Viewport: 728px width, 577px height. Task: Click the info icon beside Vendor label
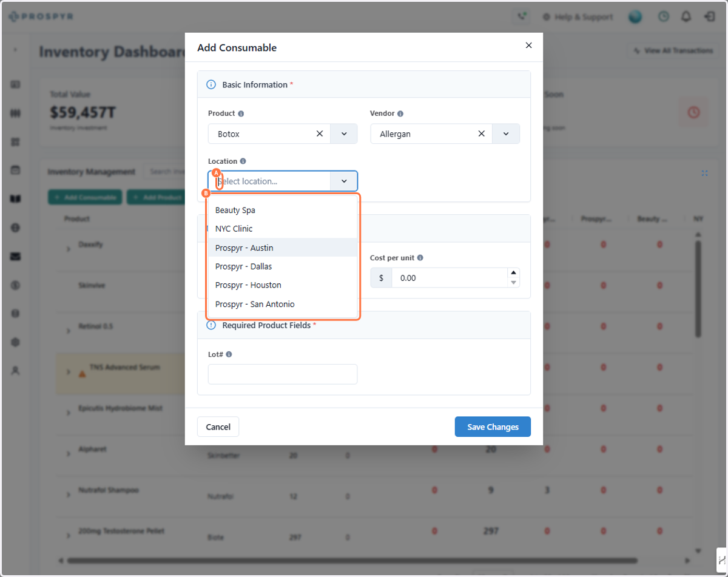click(x=400, y=113)
